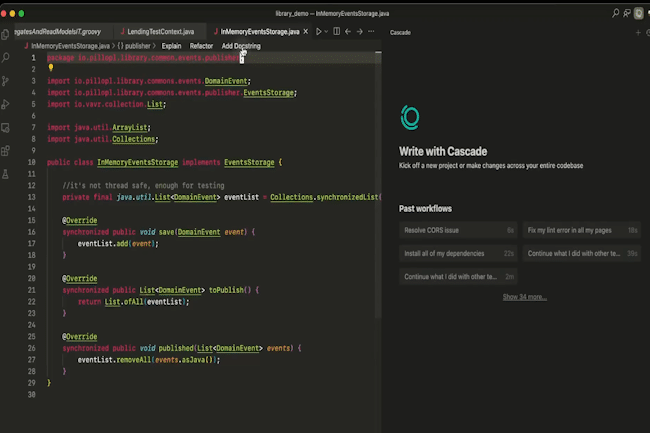Navigate back with left arrow
Viewport: 650px width, 433px height.
pyautogui.click(x=348, y=31)
